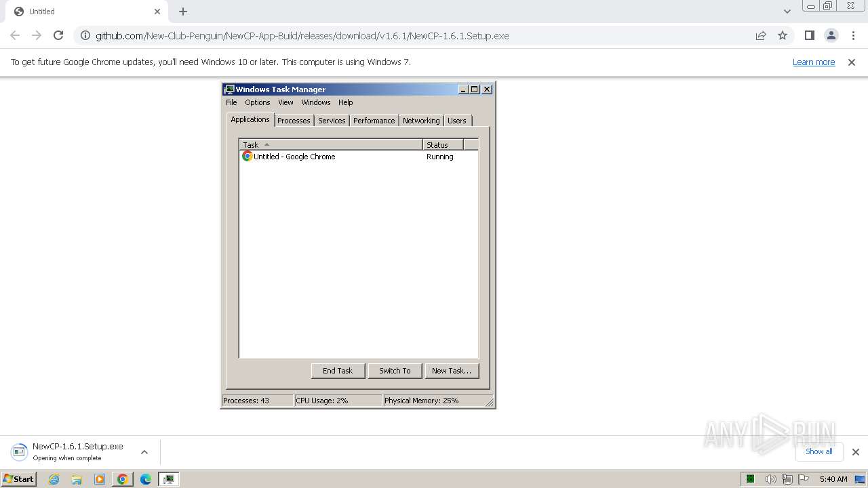
Task: Open Task Manager File menu
Action: [x=231, y=102]
